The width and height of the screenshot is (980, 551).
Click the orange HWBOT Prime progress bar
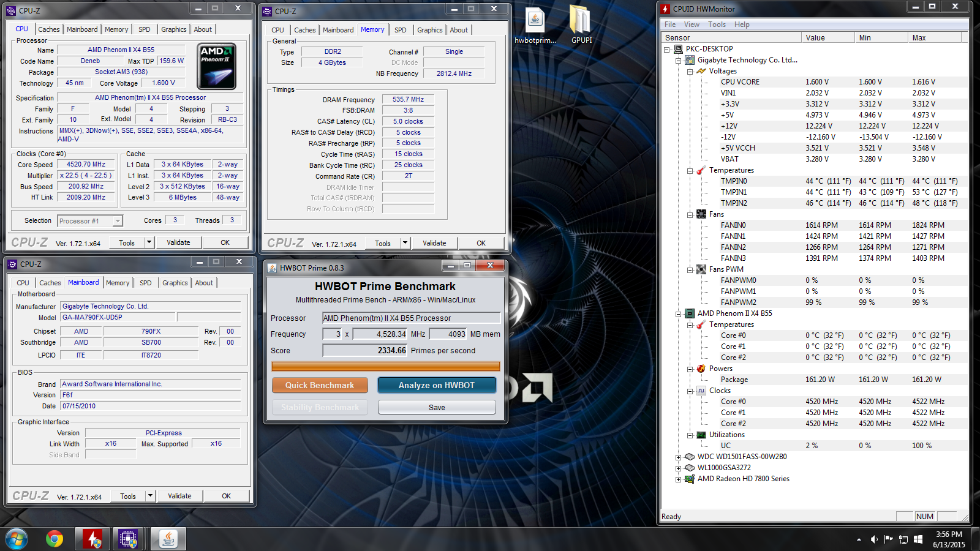[x=386, y=366]
